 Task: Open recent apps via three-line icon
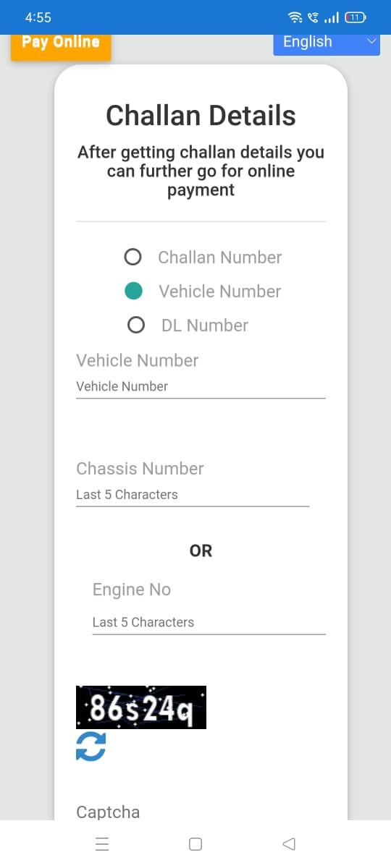pyautogui.click(x=102, y=843)
